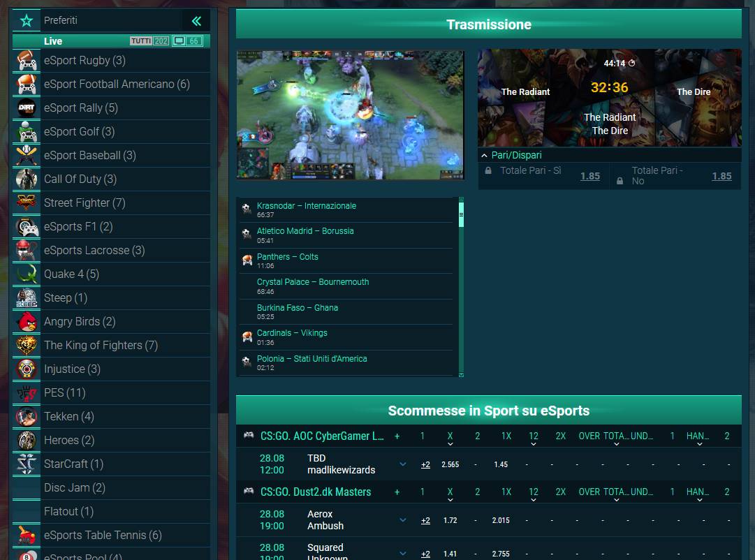Screen dimensions: 755x560
Task: Open the eSports Lacrosse icon
Action: 27,251
